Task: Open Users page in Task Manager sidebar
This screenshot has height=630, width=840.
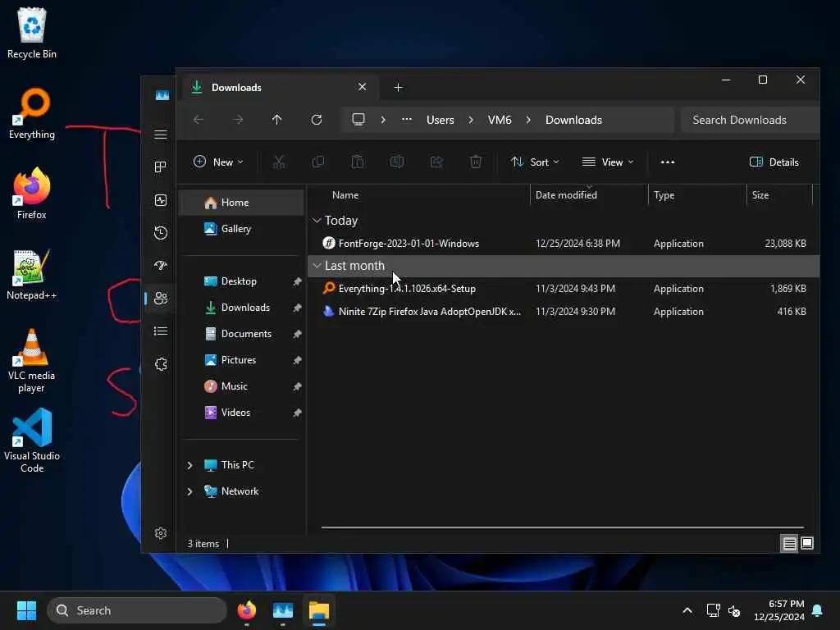Action: coord(161,299)
